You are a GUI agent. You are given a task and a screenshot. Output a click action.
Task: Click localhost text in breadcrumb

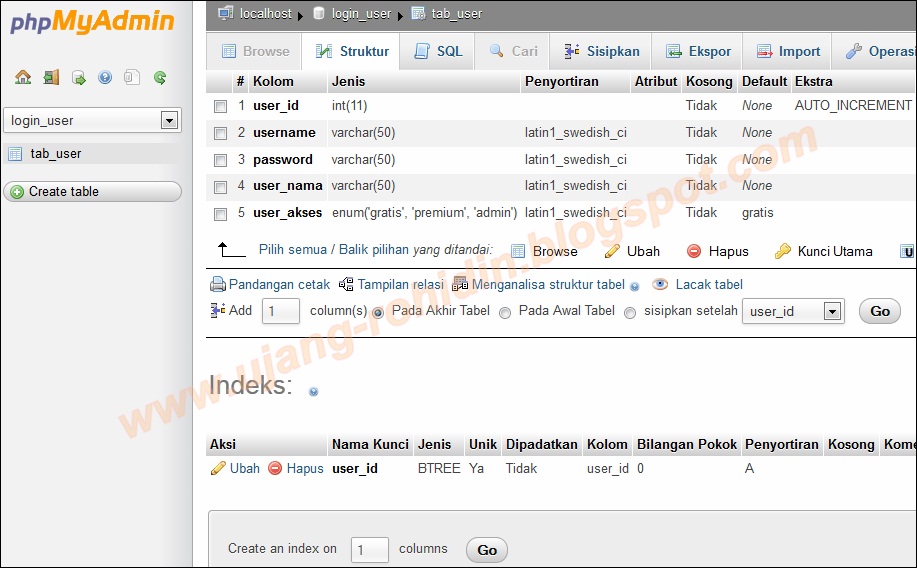pos(266,13)
